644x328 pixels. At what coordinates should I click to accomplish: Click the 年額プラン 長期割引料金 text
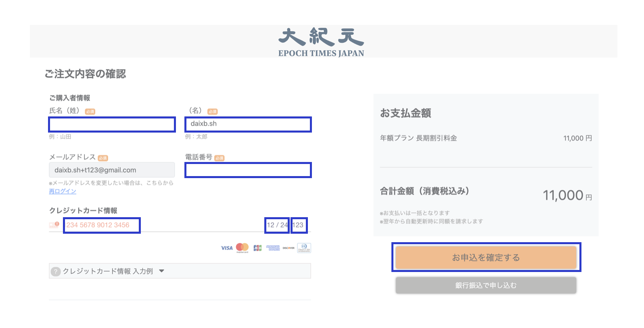click(418, 138)
